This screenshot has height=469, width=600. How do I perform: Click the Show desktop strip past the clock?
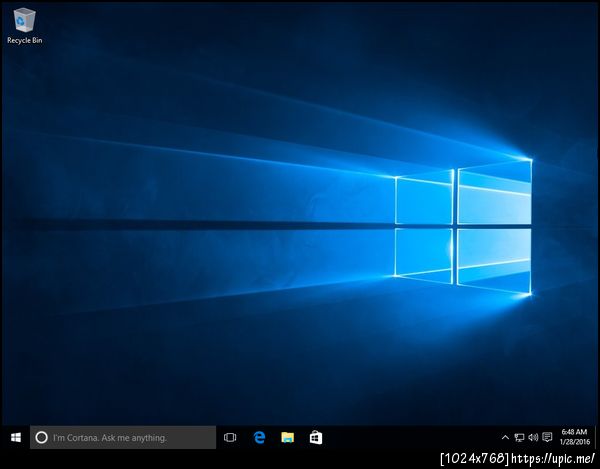pos(595,437)
